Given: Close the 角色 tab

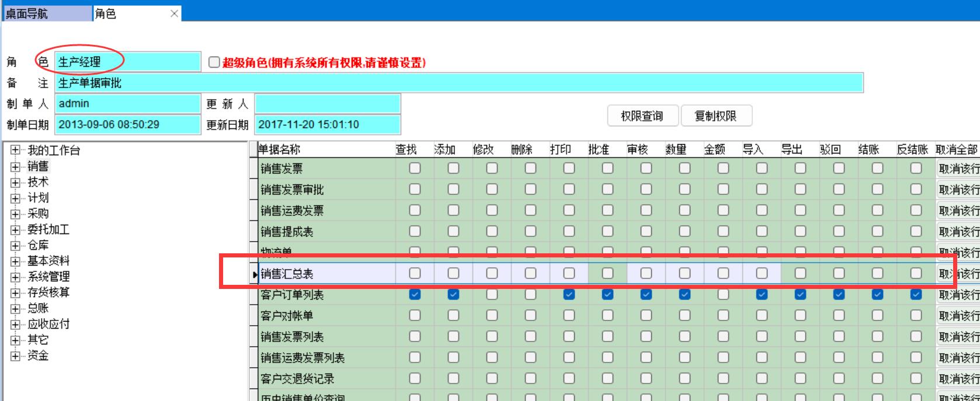Looking at the screenshot, I should (x=174, y=13).
